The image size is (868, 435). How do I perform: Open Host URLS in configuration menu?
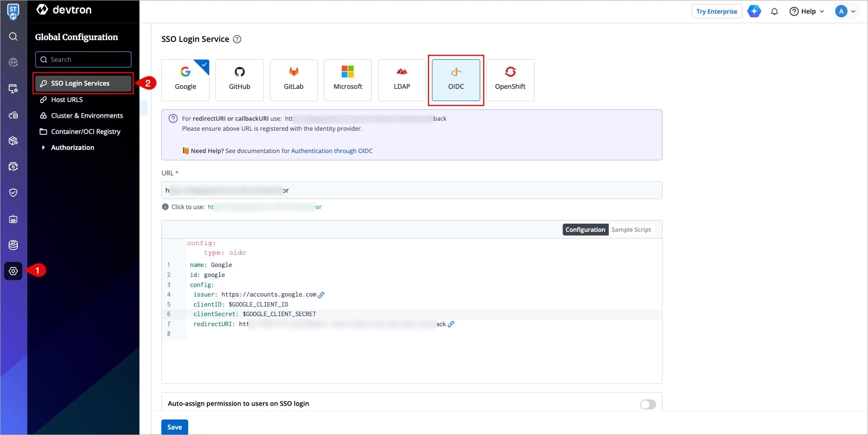(x=67, y=100)
